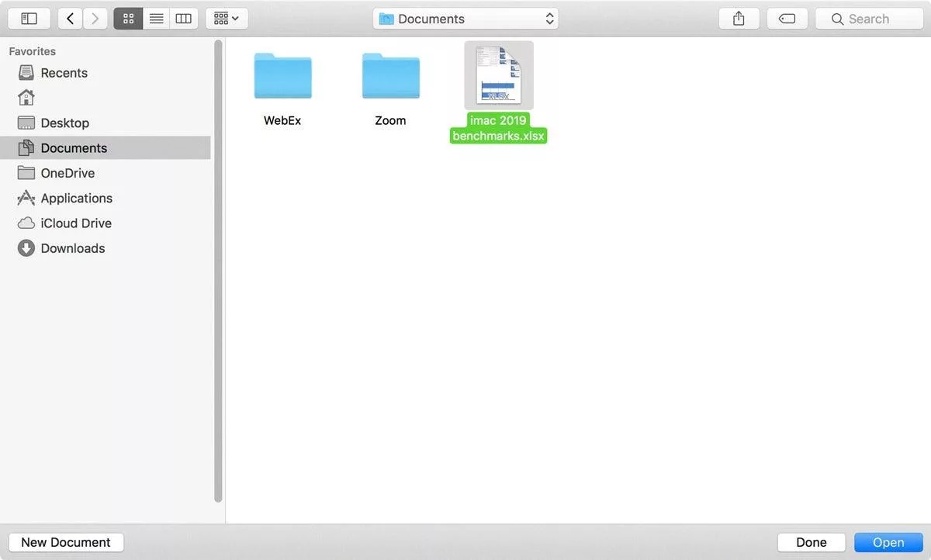The image size is (931, 560).
Task: Open the grouping options dropdown
Action: (220, 18)
